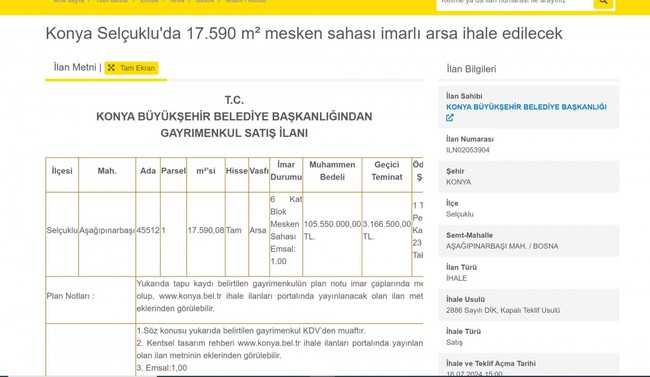Click the GAYRİMENKUL SATIŞ İLANI heading
Screen dimensions: 650x377
234,133
